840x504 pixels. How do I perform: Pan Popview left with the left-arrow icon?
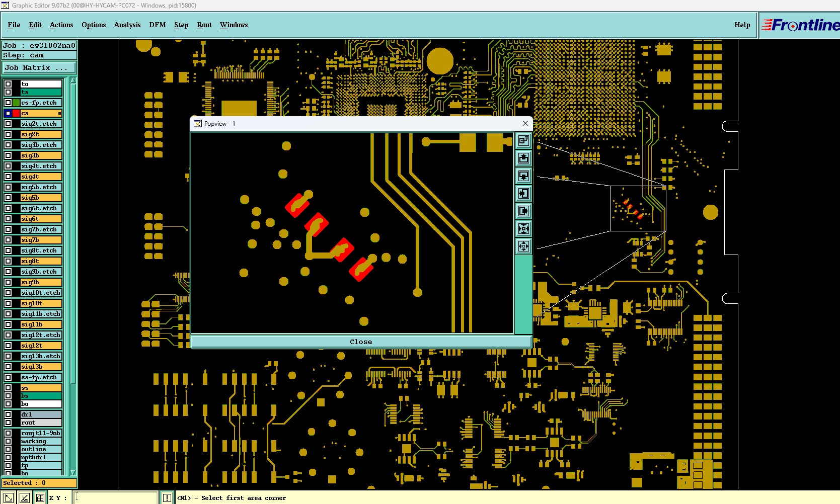[x=523, y=194]
